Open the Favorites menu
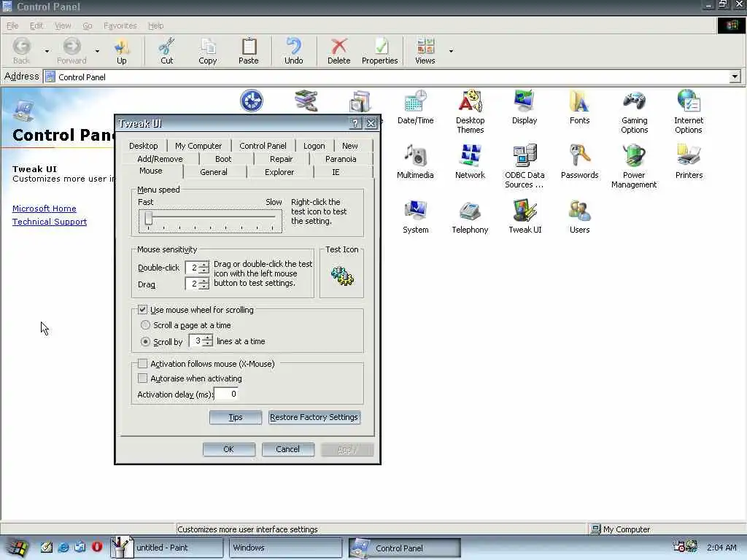Screen dimensions: 747x560 [x=120, y=26]
